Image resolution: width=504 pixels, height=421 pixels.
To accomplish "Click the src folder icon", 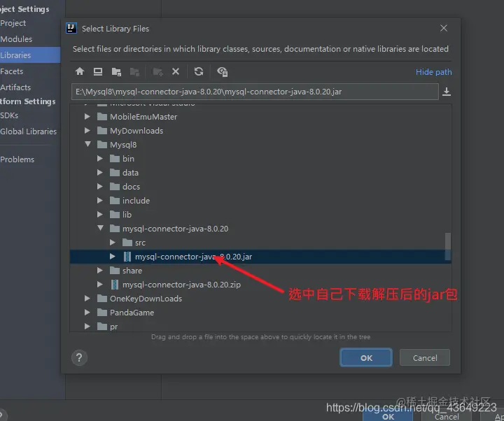I will click(x=127, y=243).
